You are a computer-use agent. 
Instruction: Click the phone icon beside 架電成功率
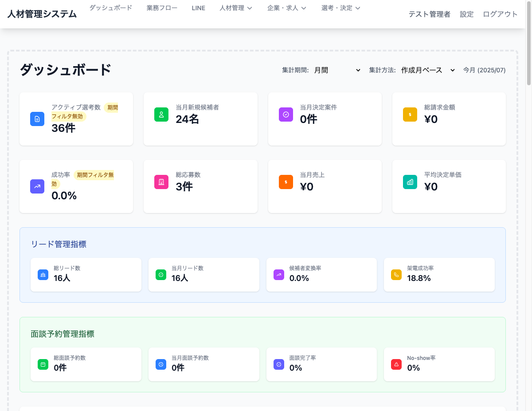[396, 275]
